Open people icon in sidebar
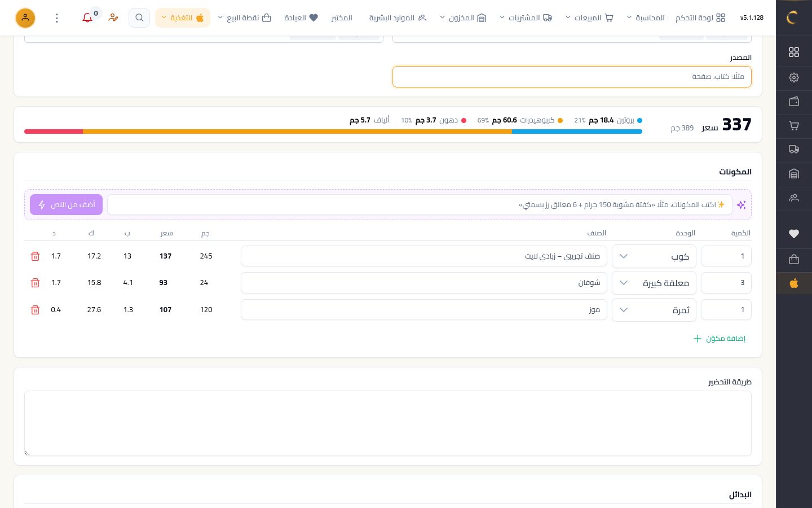This screenshot has height=508, width=812. click(794, 198)
